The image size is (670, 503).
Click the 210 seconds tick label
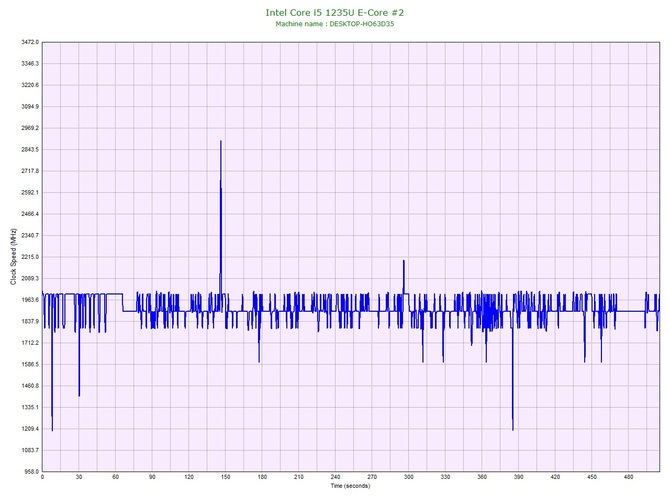(x=299, y=477)
